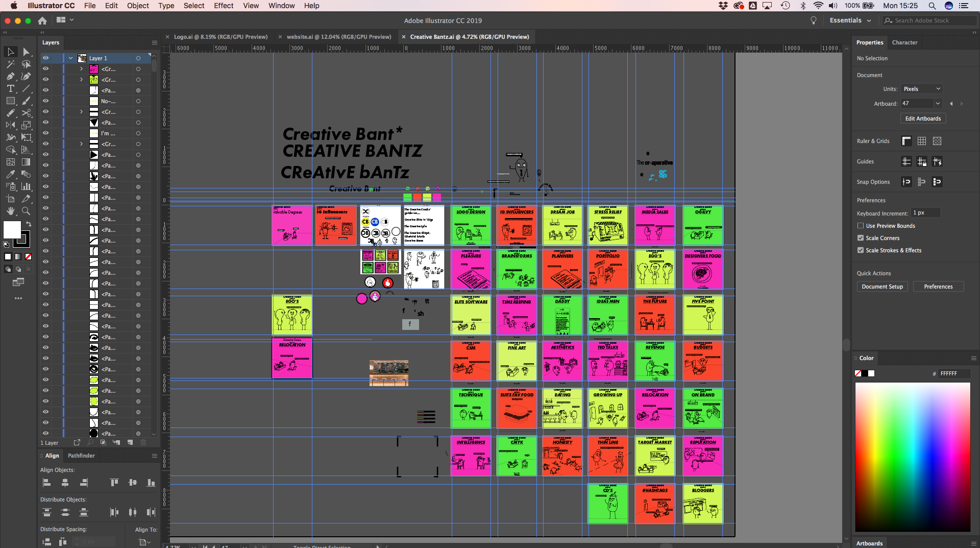
Task: Select the Line Segment tool
Action: tap(27, 89)
